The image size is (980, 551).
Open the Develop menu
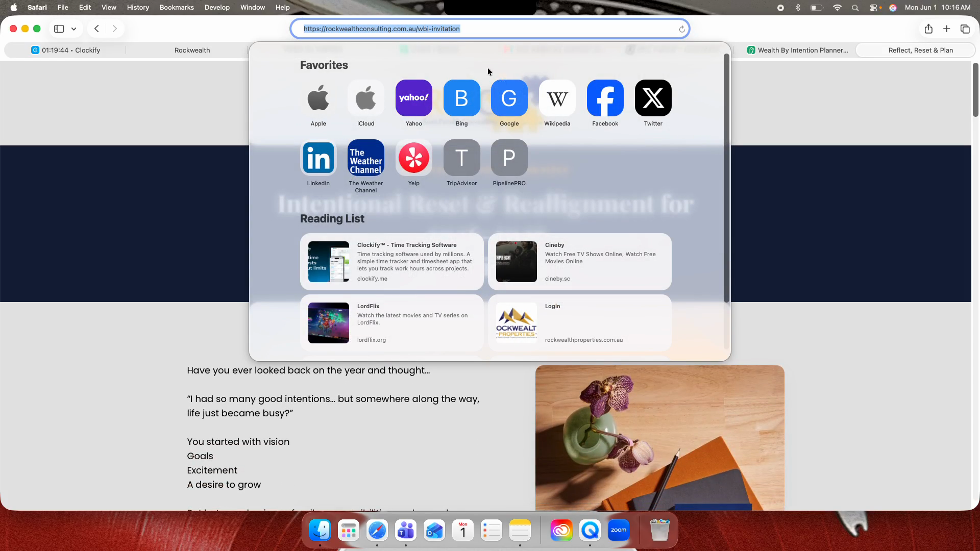[x=217, y=8]
